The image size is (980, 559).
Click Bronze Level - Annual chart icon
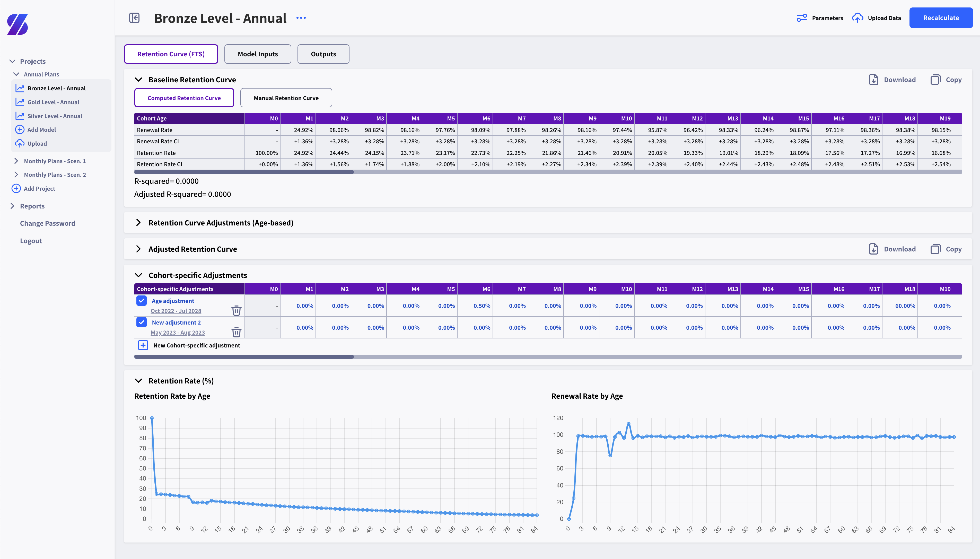tap(20, 88)
